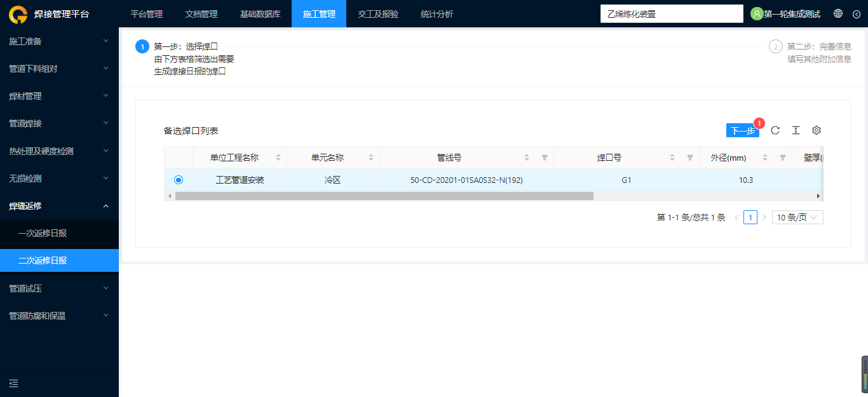Click the 第 1-1 条/总共 1 条 text

[x=691, y=217]
